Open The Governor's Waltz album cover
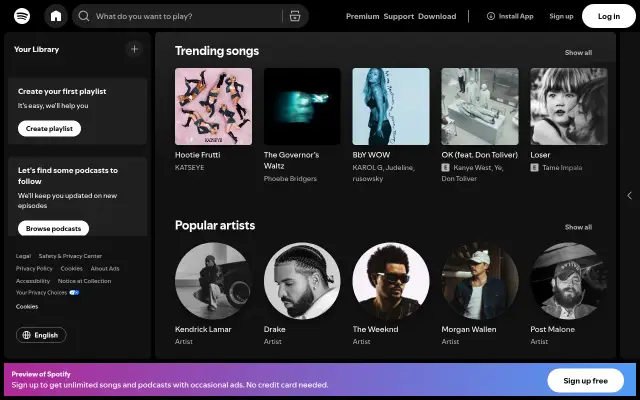This screenshot has height=400, width=640. click(302, 107)
